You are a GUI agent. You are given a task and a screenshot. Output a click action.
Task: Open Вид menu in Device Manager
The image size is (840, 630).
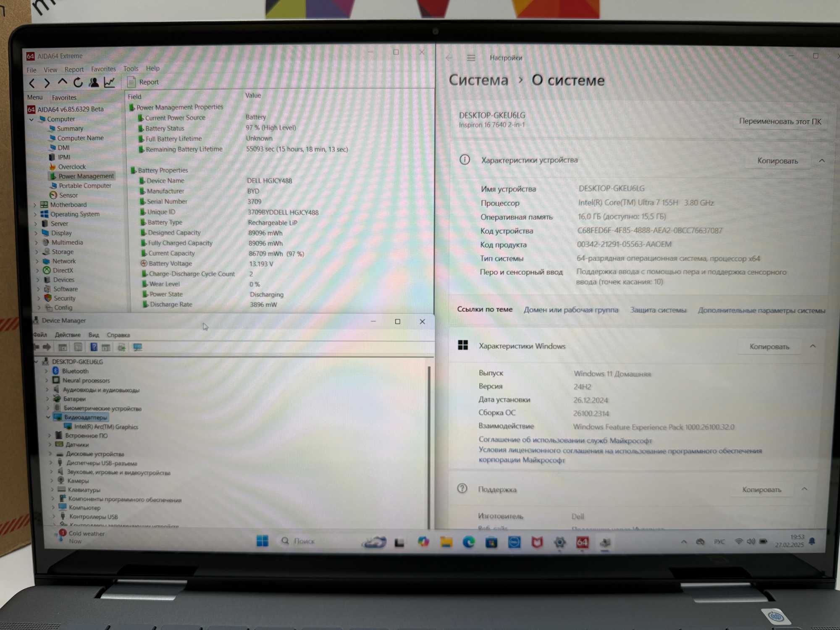coord(94,335)
